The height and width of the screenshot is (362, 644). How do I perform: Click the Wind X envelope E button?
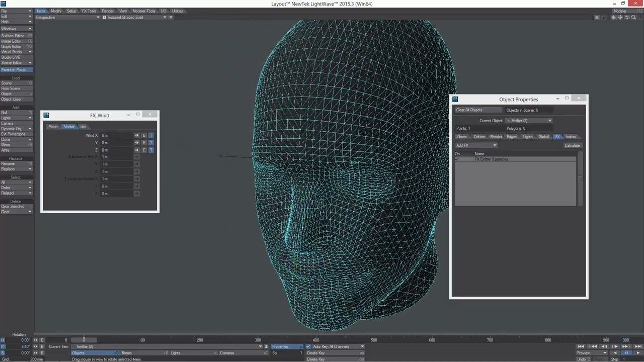pos(144,135)
